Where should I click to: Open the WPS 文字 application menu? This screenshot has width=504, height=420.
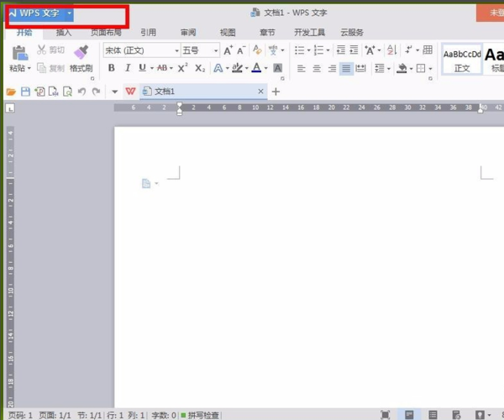[41, 13]
